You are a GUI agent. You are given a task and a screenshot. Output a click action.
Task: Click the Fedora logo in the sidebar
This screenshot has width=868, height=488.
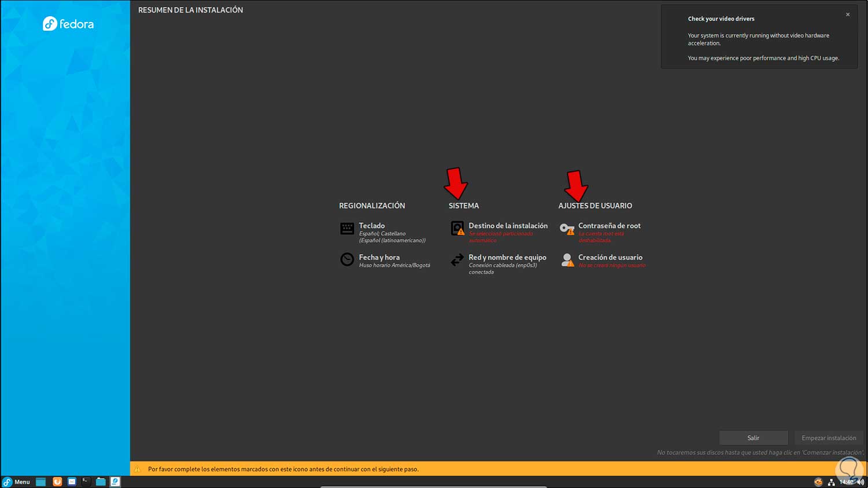(68, 24)
